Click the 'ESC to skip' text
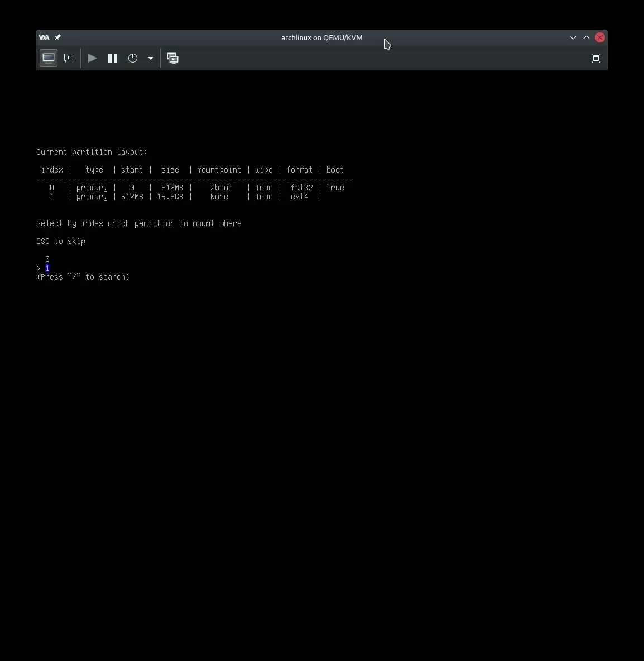644x661 pixels. [x=61, y=241]
